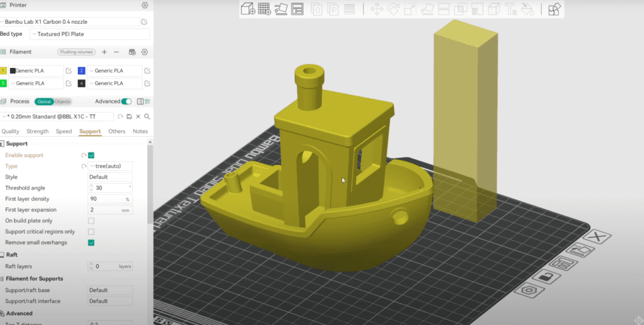The width and height of the screenshot is (644, 325).
Task: Edit filament 3 preset icon
Action: pos(69,84)
